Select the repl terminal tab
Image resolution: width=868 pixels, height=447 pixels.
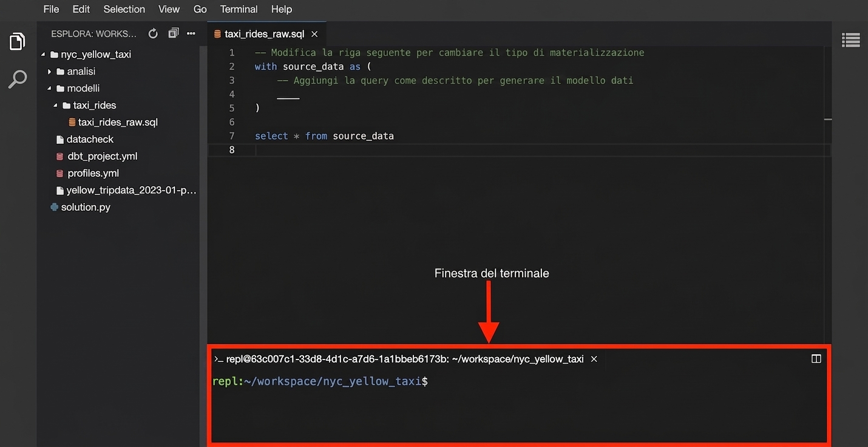click(405, 359)
